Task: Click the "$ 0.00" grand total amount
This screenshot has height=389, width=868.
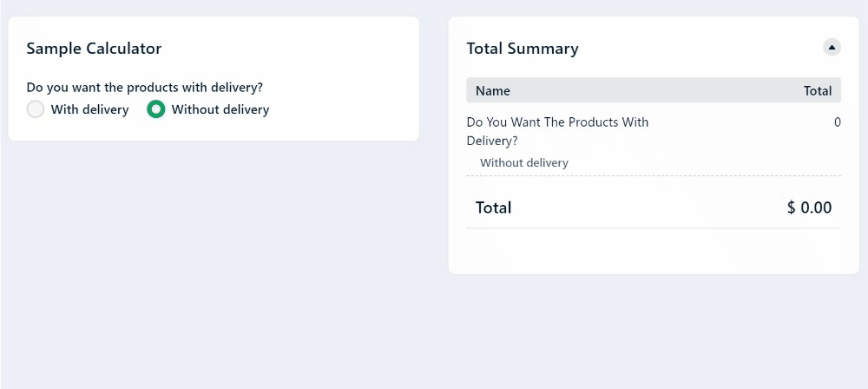Action: [809, 208]
